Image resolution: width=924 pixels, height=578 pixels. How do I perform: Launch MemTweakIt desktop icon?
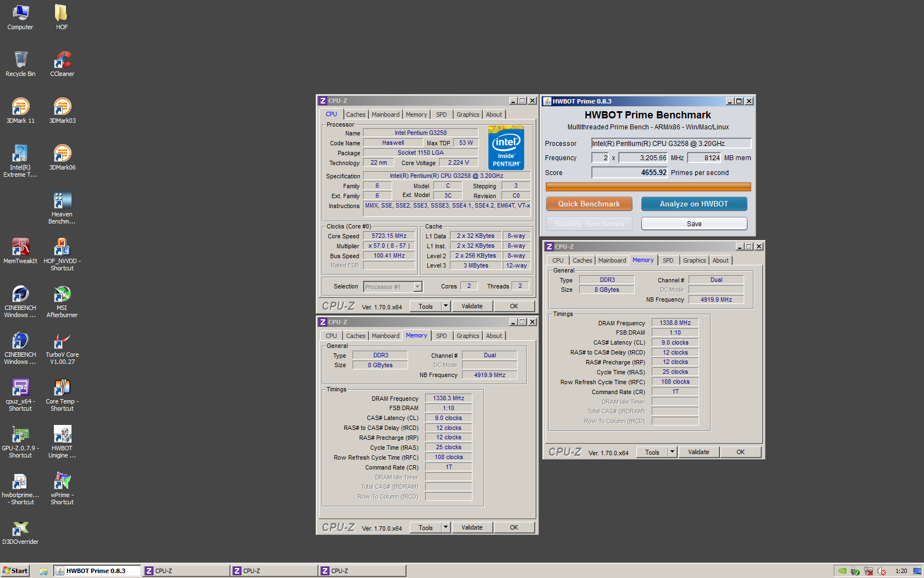pyautogui.click(x=20, y=251)
